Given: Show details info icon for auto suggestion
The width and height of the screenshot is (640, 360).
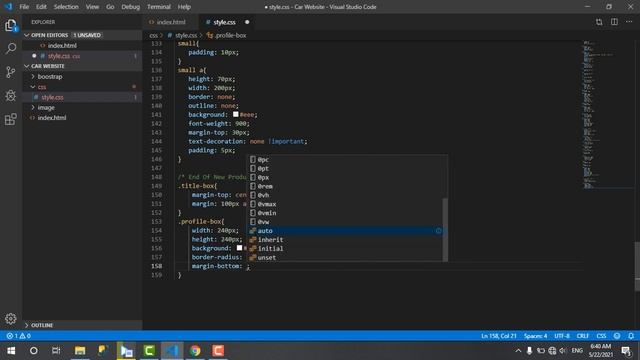Looking at the screenshot, I should point(438,231).
